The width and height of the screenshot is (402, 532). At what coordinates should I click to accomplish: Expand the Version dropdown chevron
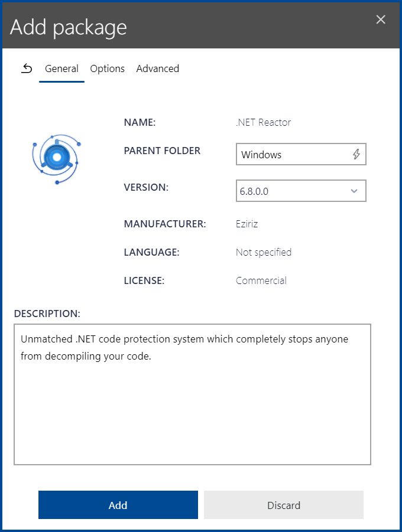(354, 191)
